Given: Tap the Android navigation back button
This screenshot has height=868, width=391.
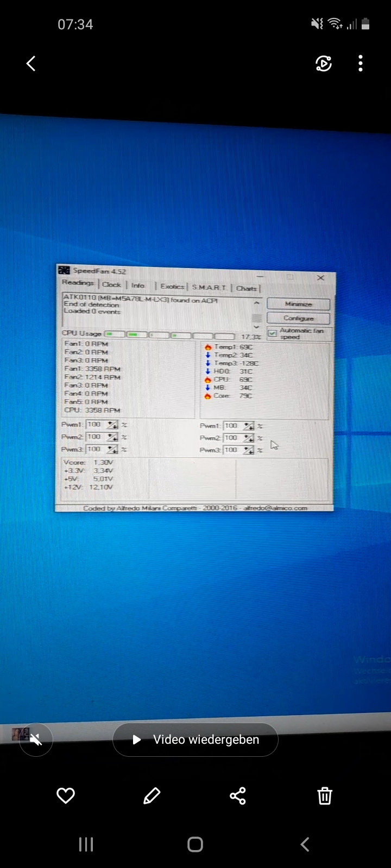Looking at the screenshot, I should click(x=305, y=844).
